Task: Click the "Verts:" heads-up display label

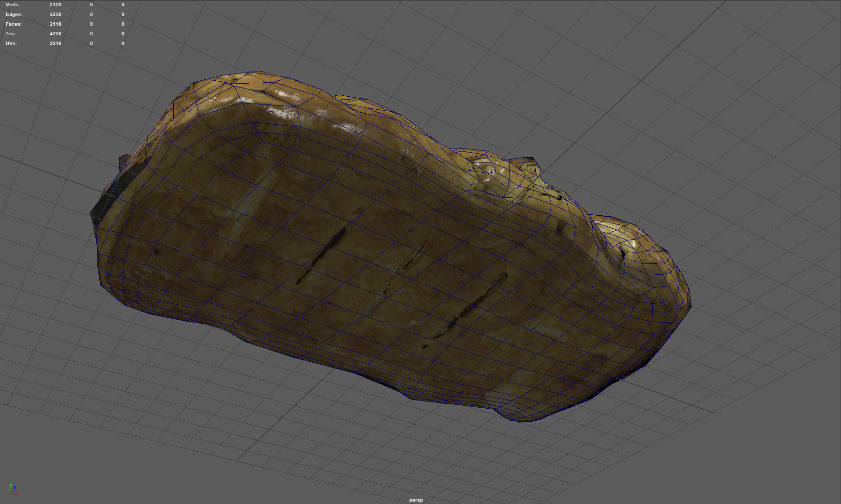Action: coord(13,5)
